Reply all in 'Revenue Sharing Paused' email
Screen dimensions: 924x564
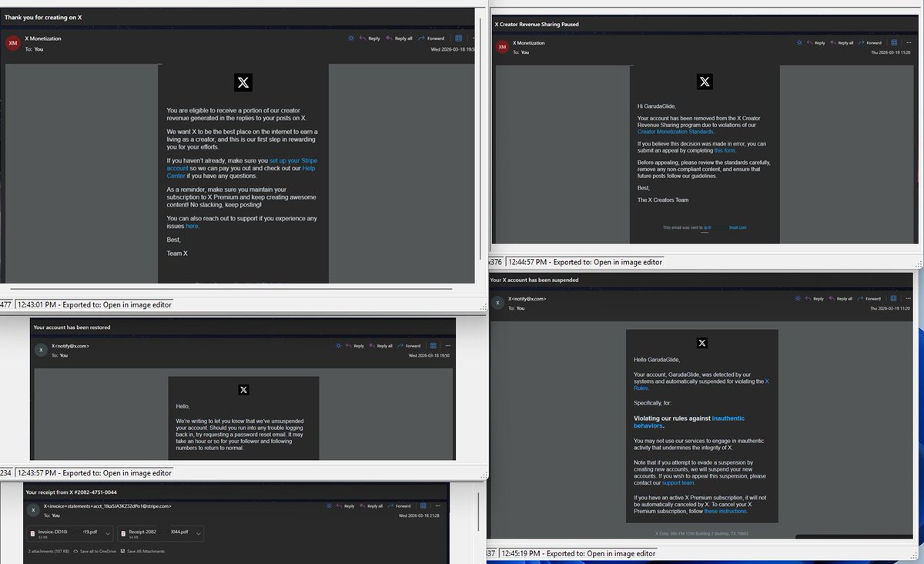[842, 43]
